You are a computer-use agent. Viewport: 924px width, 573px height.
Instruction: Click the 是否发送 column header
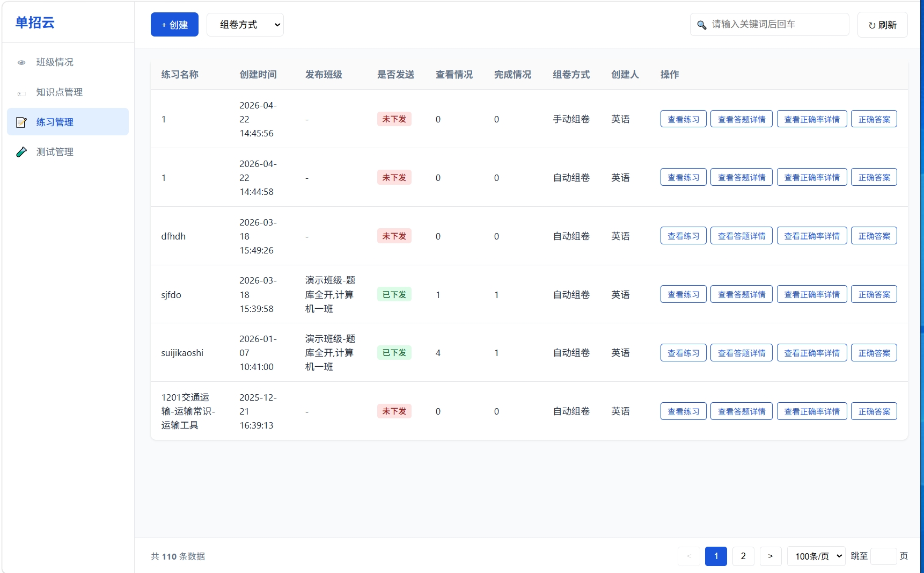pyautogui.click(x=395, y=75)
